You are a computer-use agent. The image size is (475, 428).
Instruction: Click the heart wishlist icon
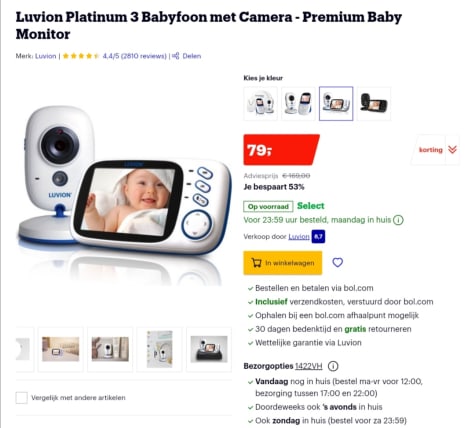pos(337,263)
